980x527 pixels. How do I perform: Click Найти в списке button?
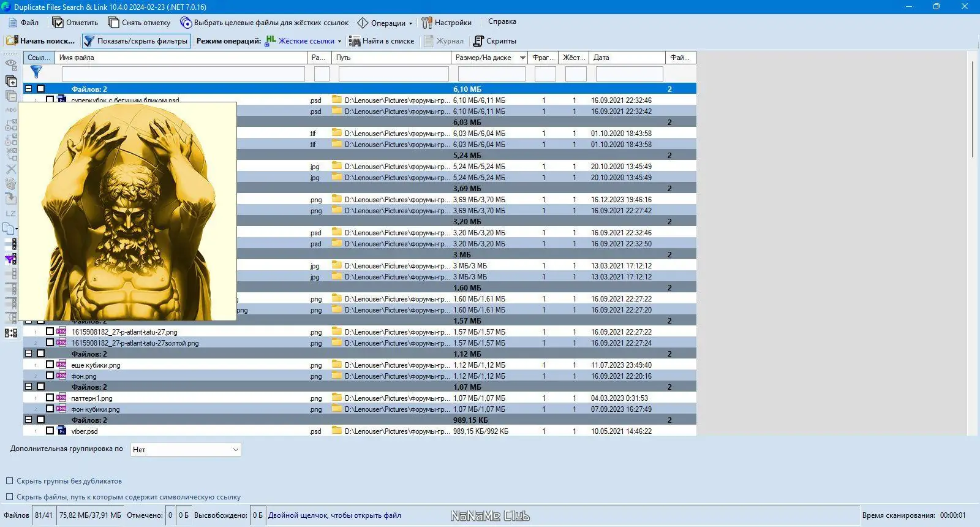point(382,41)
